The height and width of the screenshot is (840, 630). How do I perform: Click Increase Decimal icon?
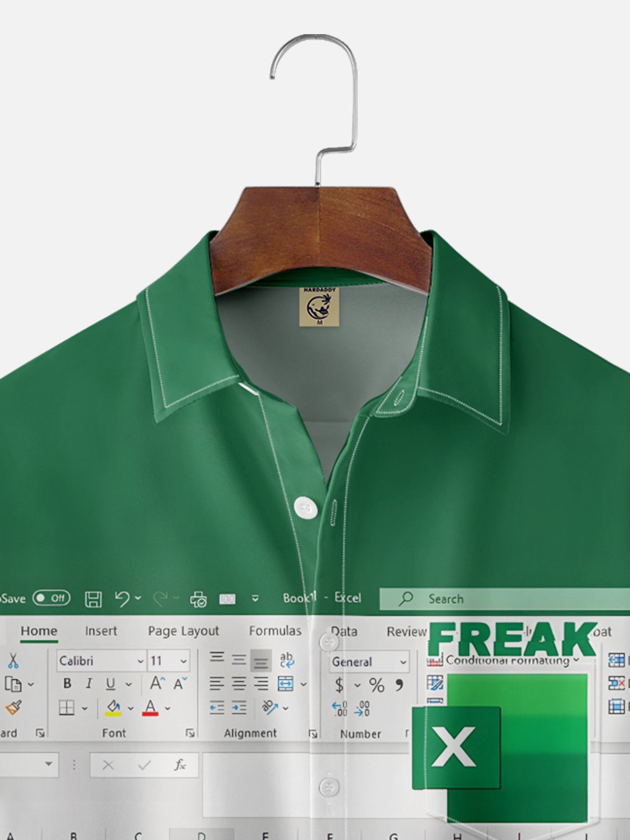coord(340,709)
